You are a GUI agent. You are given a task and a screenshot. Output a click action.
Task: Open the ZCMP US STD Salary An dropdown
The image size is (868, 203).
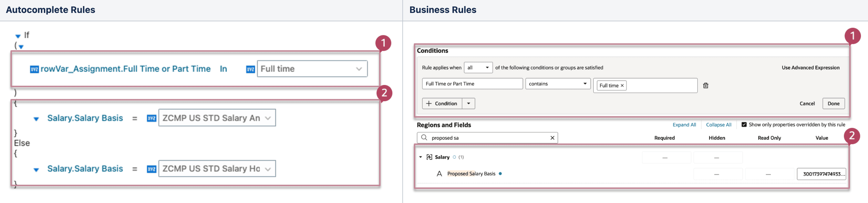coord(268,118)
